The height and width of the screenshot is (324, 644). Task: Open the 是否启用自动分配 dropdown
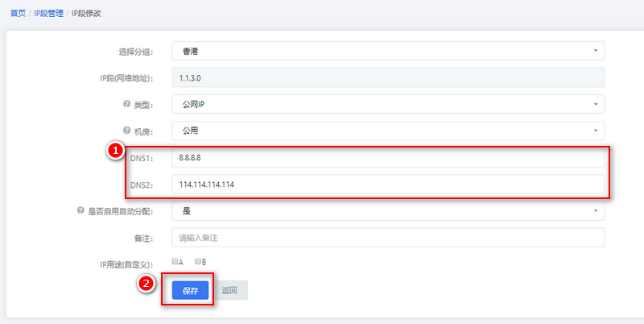(x=388, y=211)
